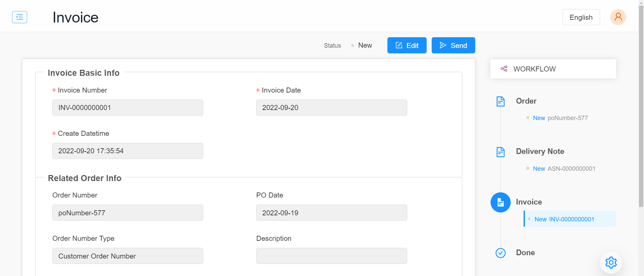Image resolution: width=644 pixels, height=276 pixels.
Task: Select invoice INV-0000000001 in workflow
Action: point(570,219)
